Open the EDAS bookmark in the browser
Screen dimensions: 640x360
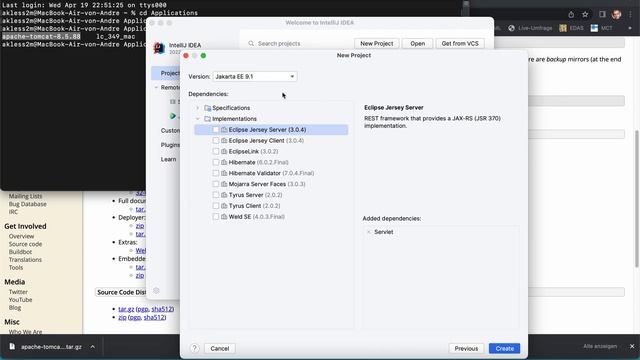coord(571,28)
